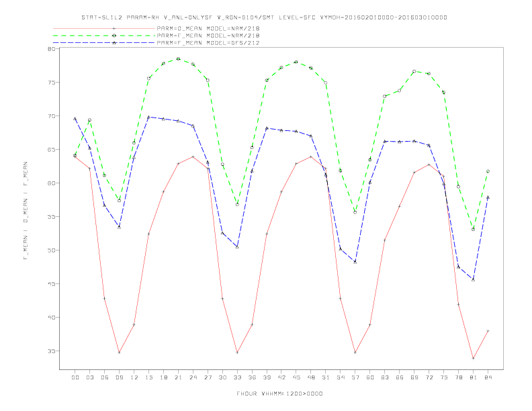Click x-axis forecast hour label 21
Image resolution: width=532 pixels, height=411 pixels.
[178, 377]
